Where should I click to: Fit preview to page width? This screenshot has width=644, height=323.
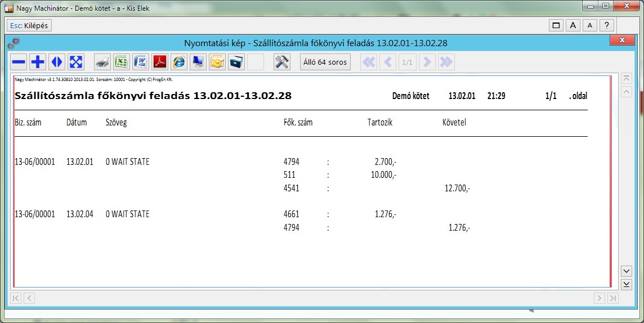[x=57, y=62]
